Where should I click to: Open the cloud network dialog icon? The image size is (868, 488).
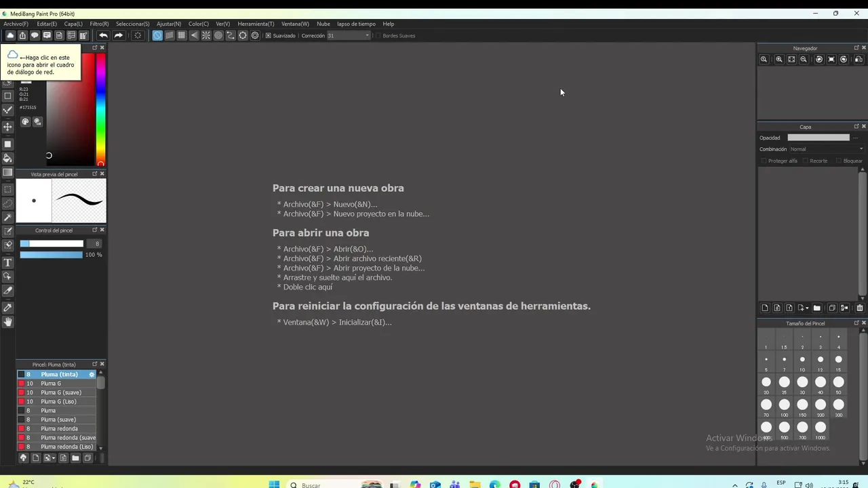pyautogui.click(x=10, y=35)
